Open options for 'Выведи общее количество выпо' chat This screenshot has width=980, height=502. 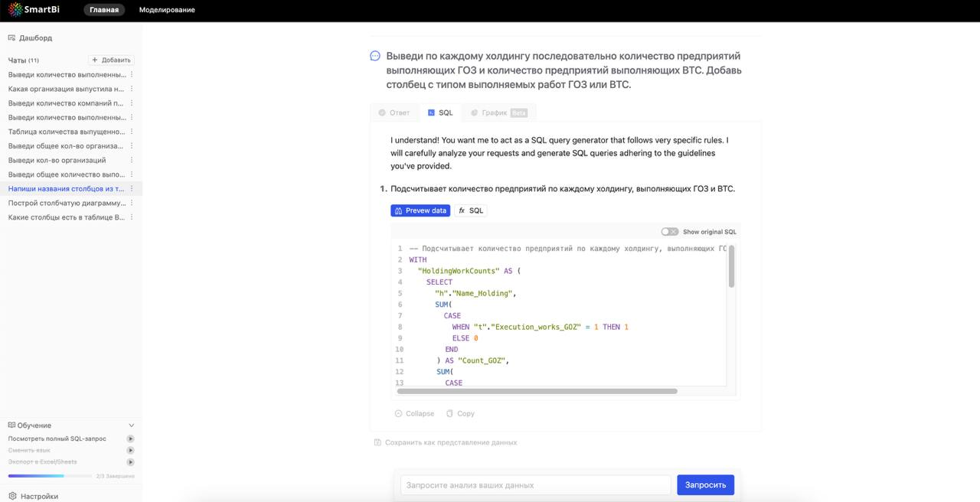point(132,174)
